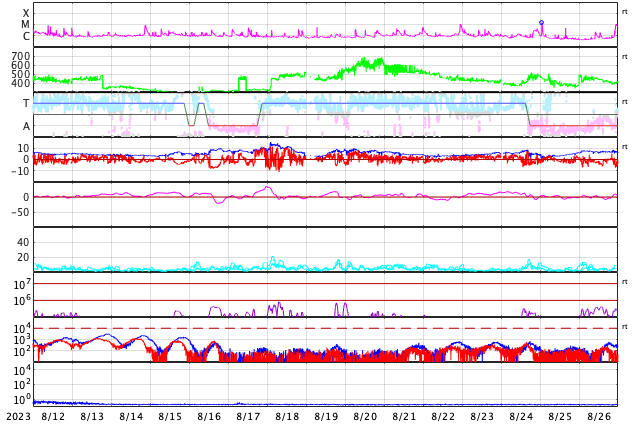The height and width of the screenshot is (424, 634).
Task: Click the 8/20 date label
Action: (365, 416)
